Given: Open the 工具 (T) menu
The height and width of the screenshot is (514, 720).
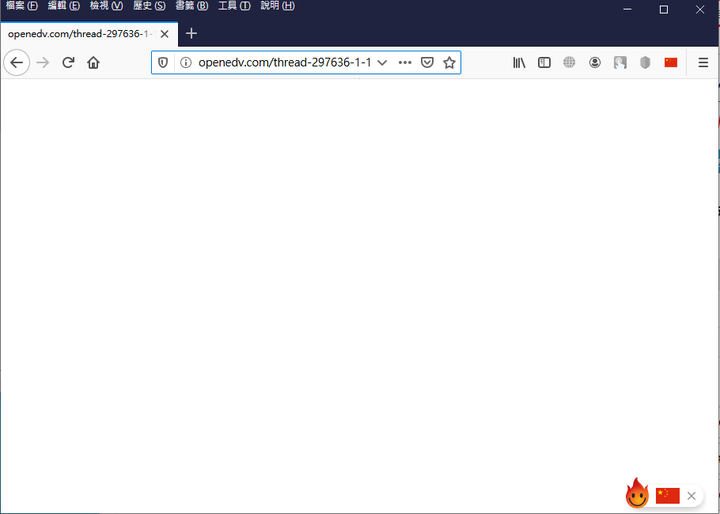Looking at the screenshot, I should point(234,6).
